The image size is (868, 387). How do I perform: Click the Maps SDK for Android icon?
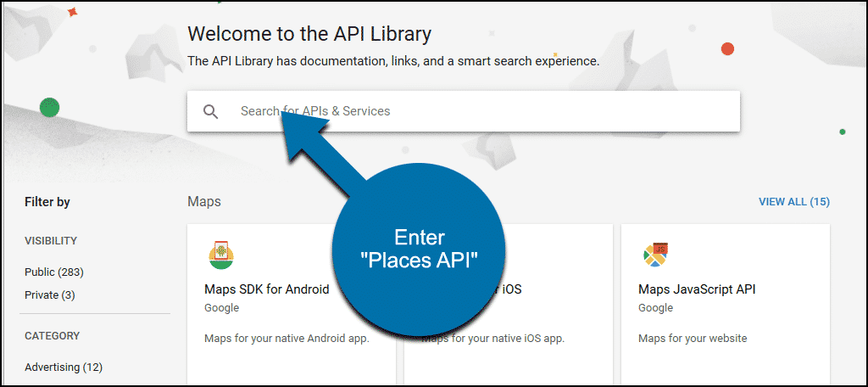point(221,255)
